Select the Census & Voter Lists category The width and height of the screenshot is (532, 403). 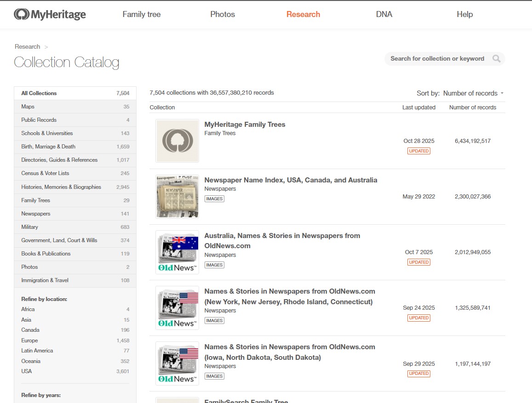pos(45,173)
